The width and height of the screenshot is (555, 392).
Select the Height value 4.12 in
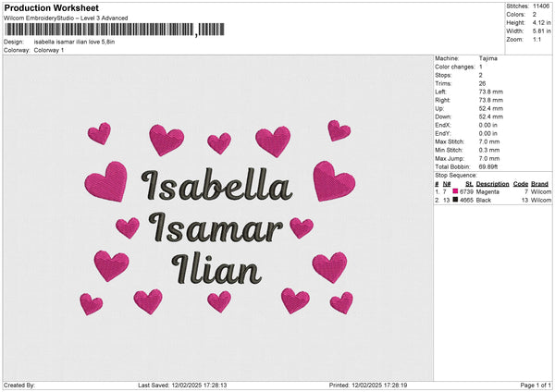[541, 22]
